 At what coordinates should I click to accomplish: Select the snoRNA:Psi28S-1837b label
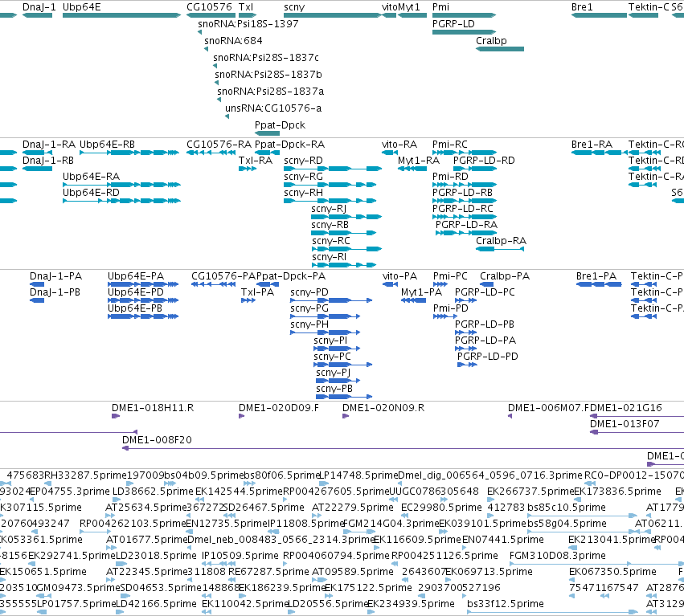(268, 75)
